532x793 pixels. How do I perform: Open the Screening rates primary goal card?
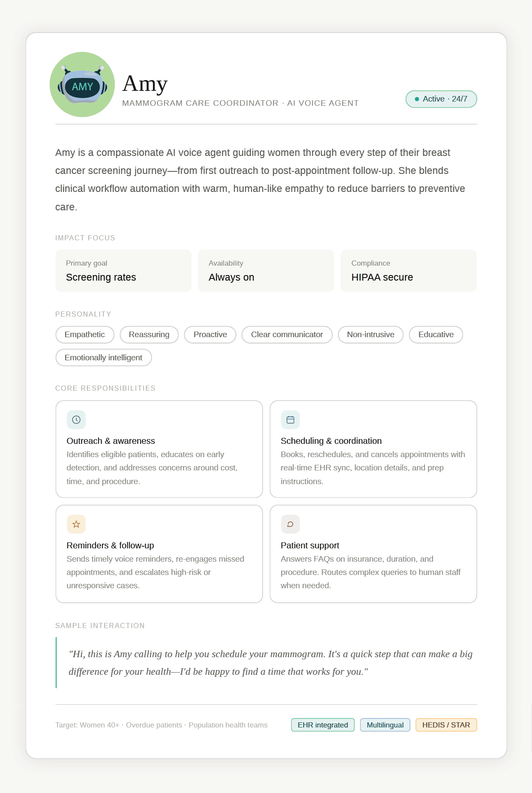123,271
